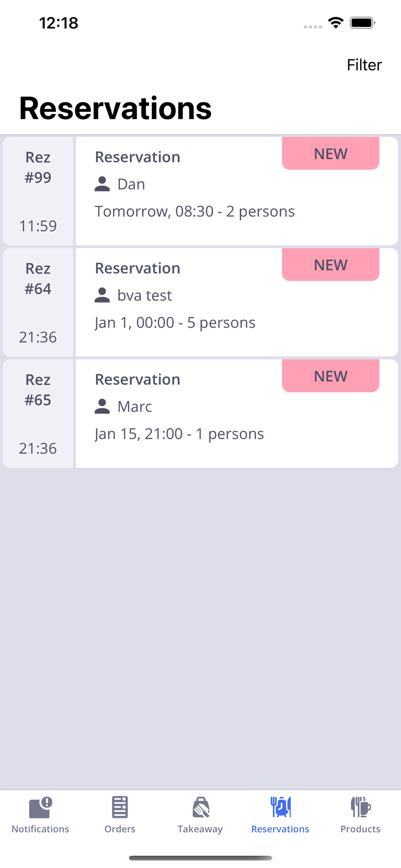Open reservation for Tomorrow, 08:30
The width and height of the screenshot is (401, 868).
click(x=195, y=212)
